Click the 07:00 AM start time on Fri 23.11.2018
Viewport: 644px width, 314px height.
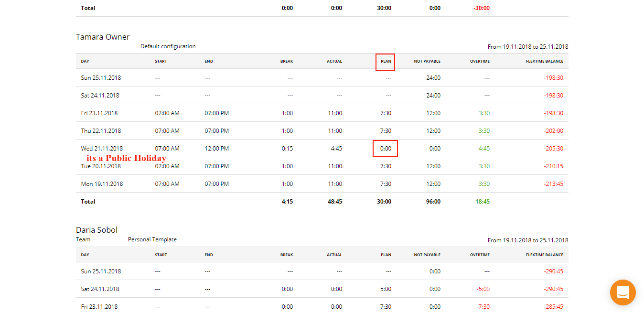pos(167,113)
